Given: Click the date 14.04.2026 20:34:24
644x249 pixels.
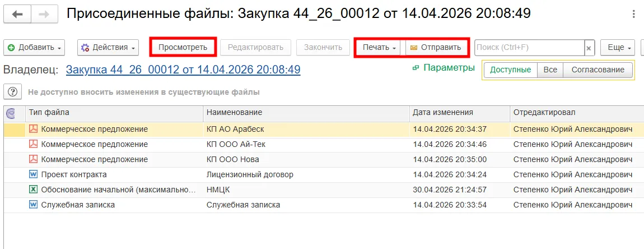Looking at the screenshot, I should pos(450,174).
